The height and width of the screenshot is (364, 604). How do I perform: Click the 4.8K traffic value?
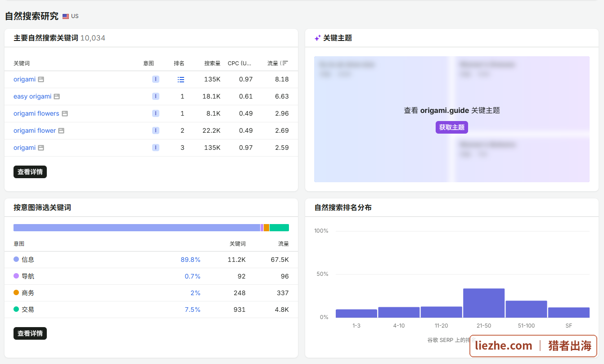click(282, 310)
